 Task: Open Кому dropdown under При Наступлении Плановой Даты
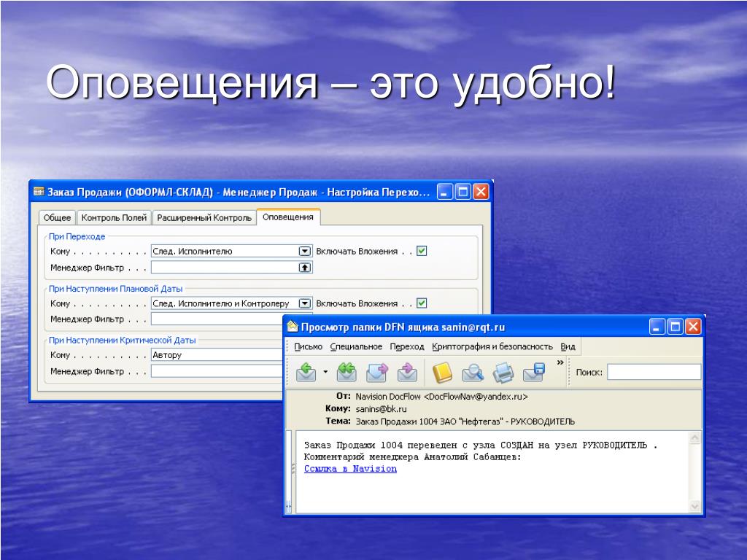[x=305, y=303]
